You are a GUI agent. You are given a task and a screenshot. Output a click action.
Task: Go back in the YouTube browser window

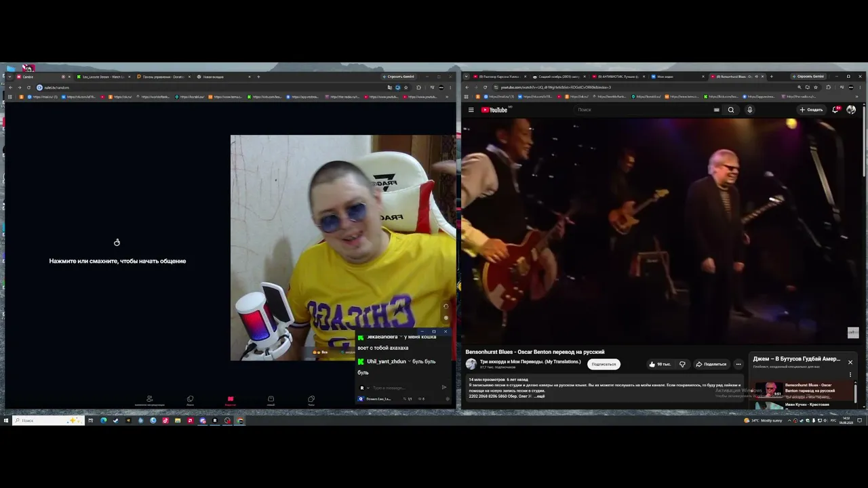[467, 87]
